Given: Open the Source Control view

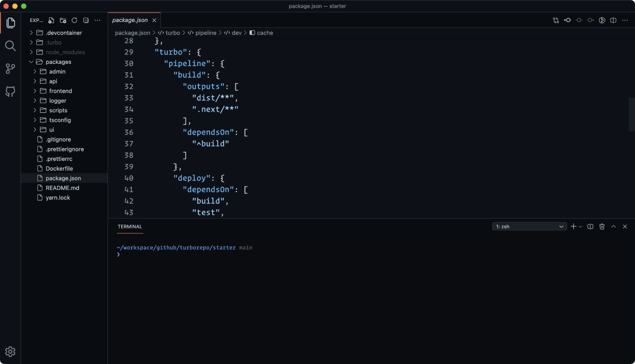Looking at the screenshot, I should 10,69.
